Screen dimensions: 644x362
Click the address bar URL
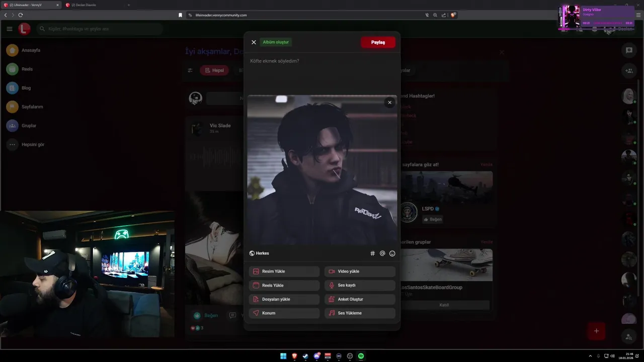tap(221, 15)
